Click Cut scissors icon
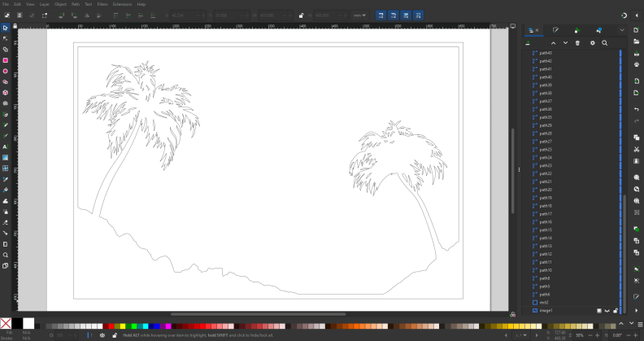The image size is (644, 341). tap(636, 150)
